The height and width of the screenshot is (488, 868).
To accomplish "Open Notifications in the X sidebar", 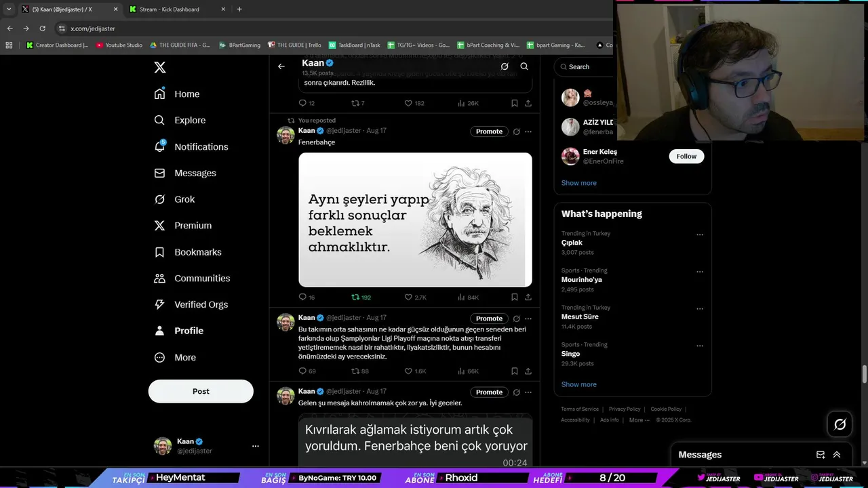I will click(x=191, y=146).
